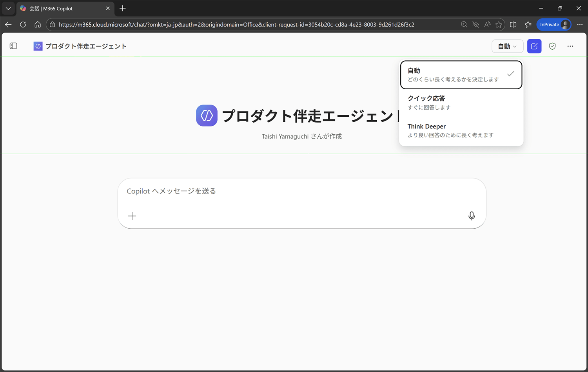588x372 pixels.
Task: Click the InPrivate profile button
Action: pos(554,24)
